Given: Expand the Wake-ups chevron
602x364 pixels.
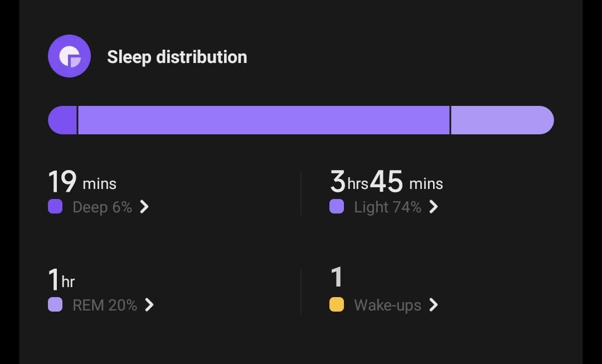Looking at the screenshot, I should point(434,305).
